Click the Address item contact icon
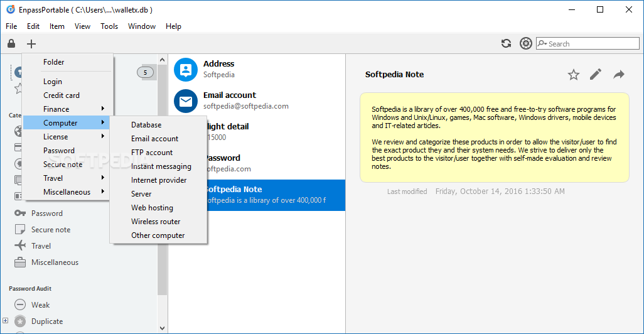Viewport: 644px width, 334px height. click(x=186, y=70)
